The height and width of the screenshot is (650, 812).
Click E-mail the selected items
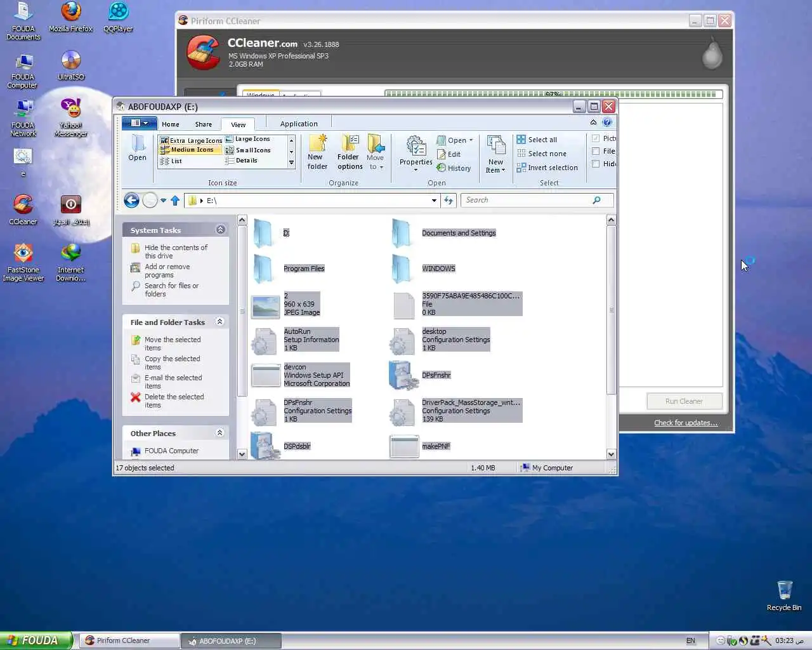[173, 382]
